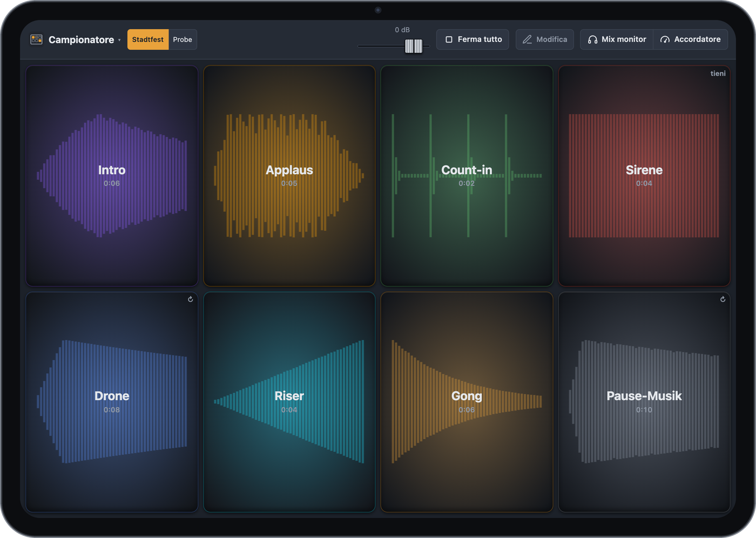Click the 0 dB level readout

pyautogui.click(x=402, y=30)
